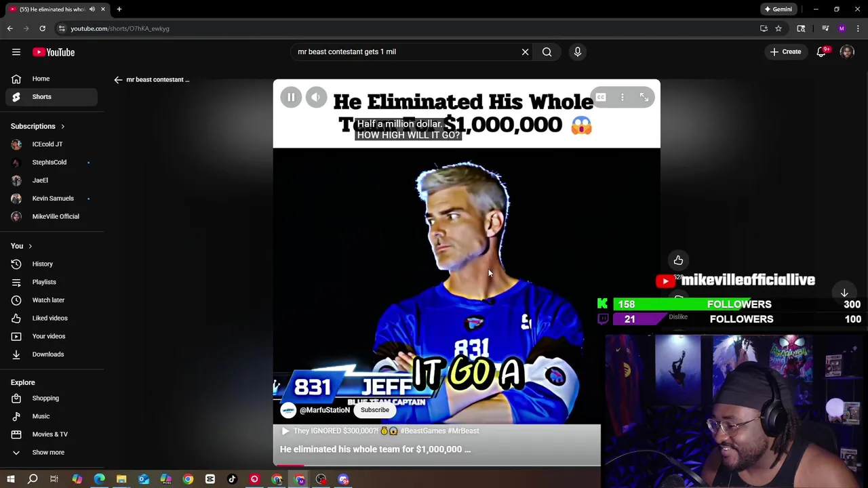868x488 pixels.
Task: Open CapCut from taskbar
Action: (x=210, y=479)
